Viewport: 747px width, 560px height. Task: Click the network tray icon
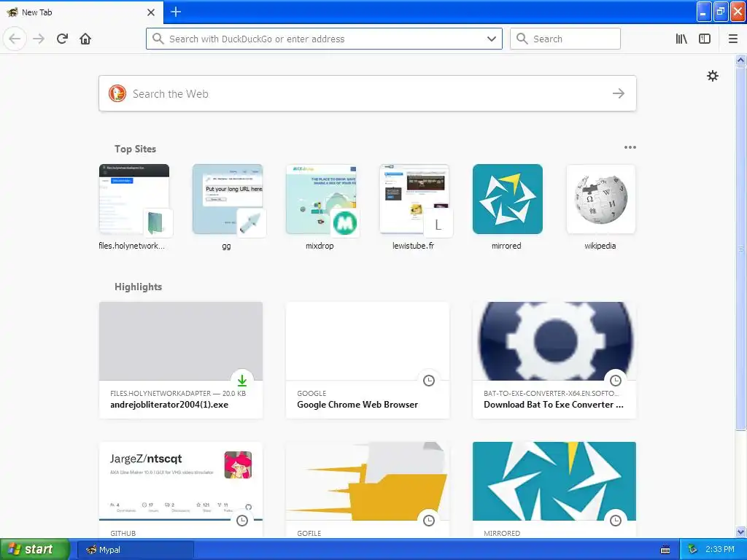[692, 550]
